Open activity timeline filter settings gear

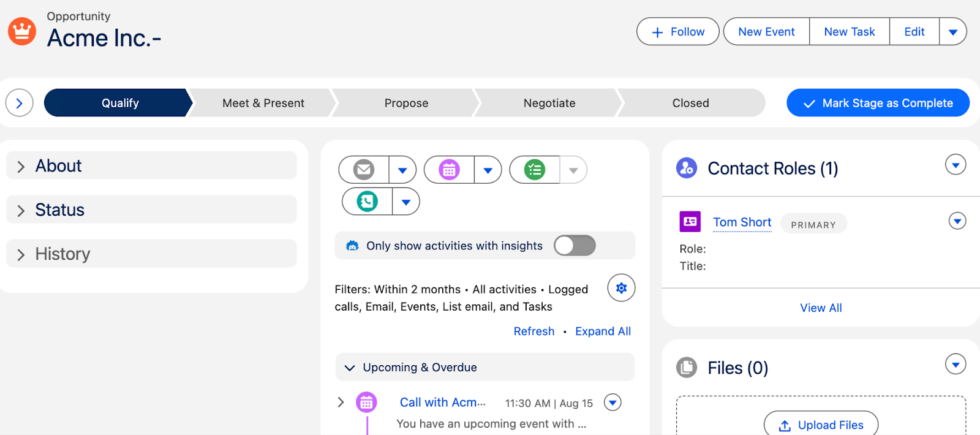tap(621, 288)
